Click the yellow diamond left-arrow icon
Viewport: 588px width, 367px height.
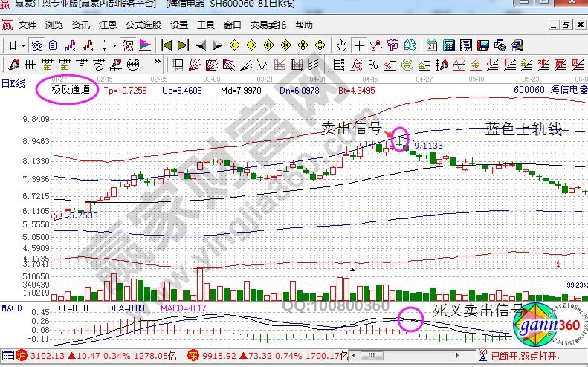[234, 45]
